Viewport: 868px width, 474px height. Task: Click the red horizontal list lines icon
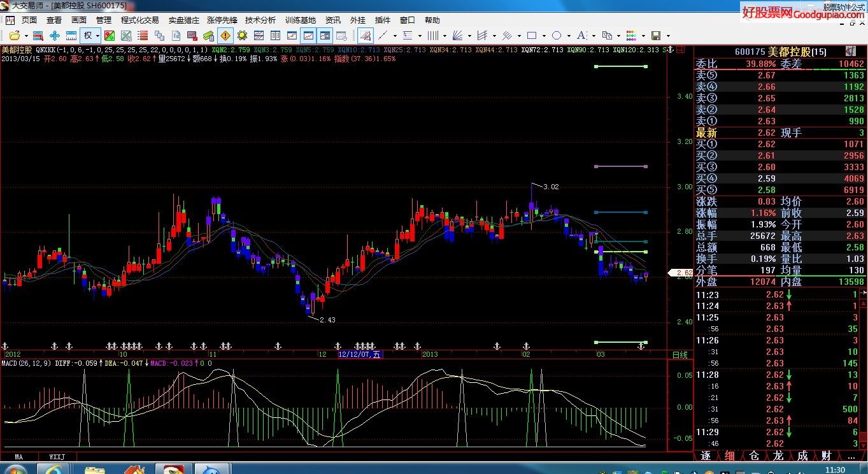click(143, 36)
